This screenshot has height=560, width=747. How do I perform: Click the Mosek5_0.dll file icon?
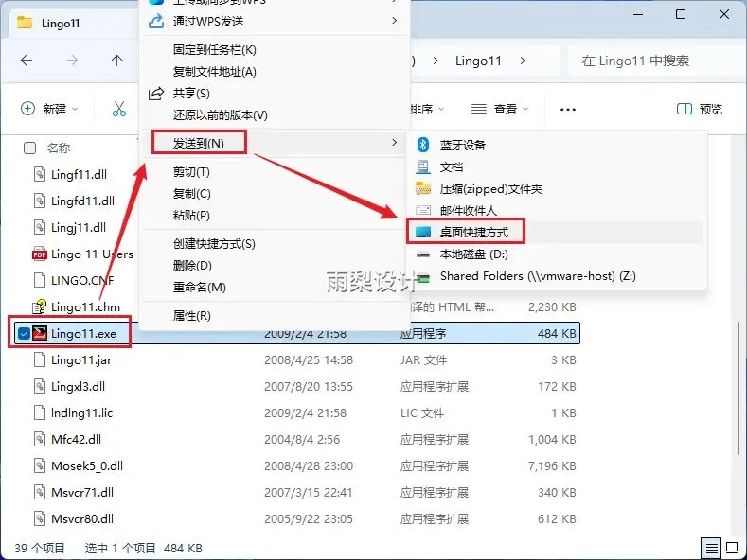[x=40, y=465]
